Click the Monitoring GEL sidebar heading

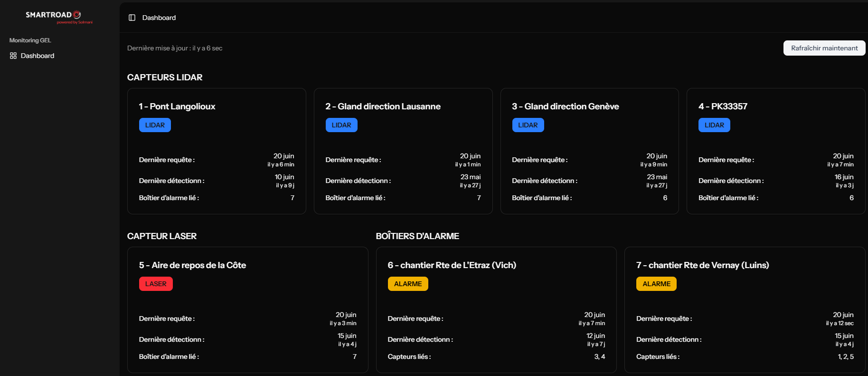click(30, 40)
